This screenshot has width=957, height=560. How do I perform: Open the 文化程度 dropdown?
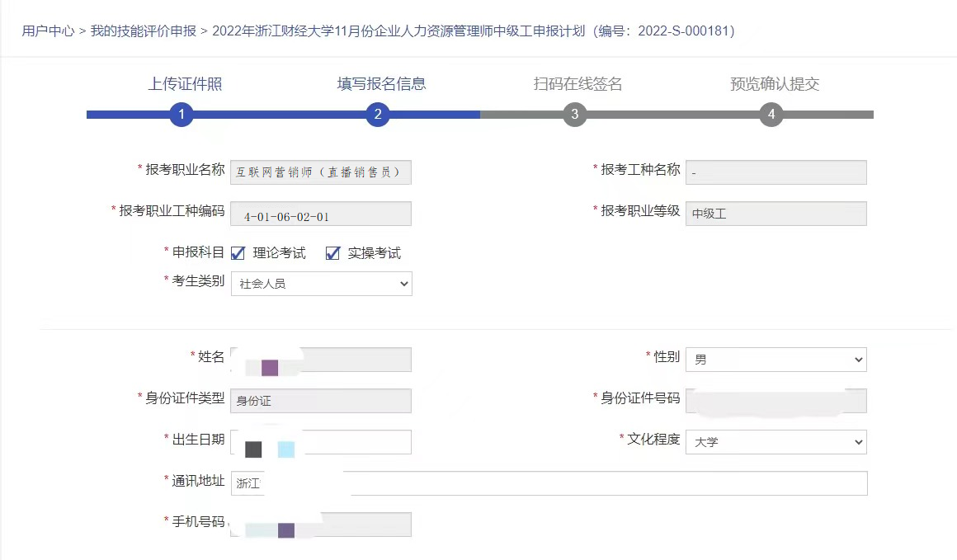click(x=775, y=442)
